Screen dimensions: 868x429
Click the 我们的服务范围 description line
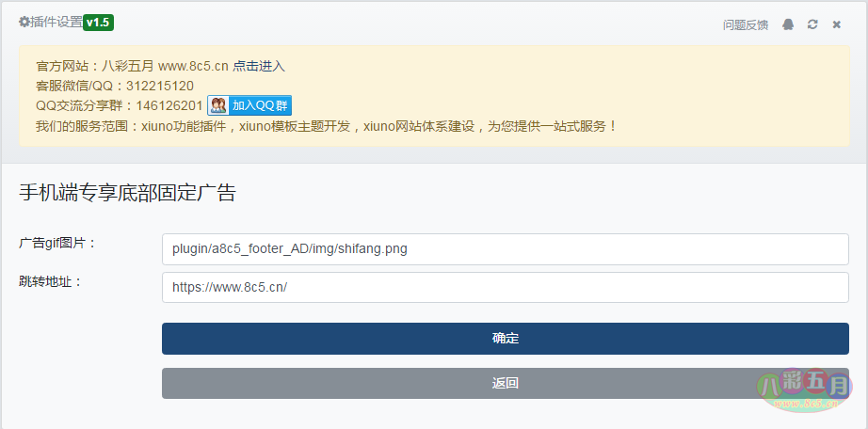[326, 126]
